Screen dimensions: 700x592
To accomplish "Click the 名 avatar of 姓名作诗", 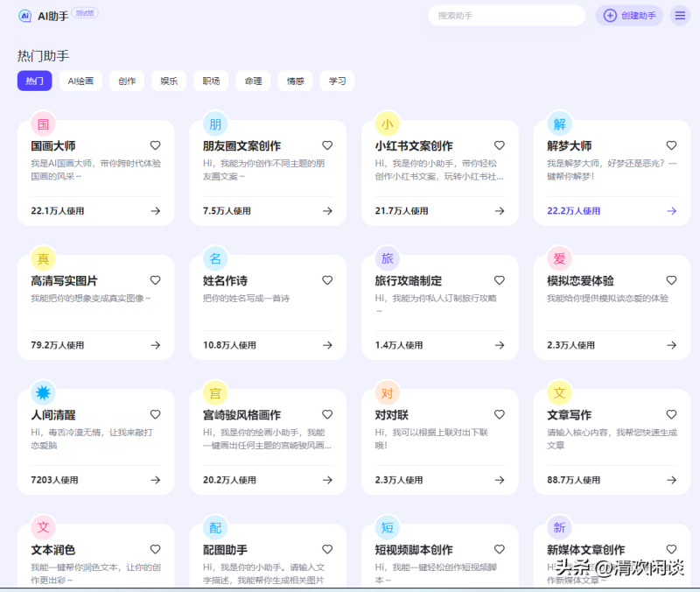I will tap(215, 258).
